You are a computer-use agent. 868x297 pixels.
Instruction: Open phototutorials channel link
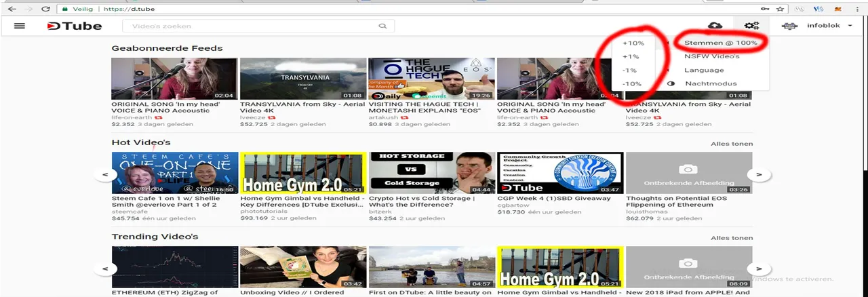(x=263, y=212)
